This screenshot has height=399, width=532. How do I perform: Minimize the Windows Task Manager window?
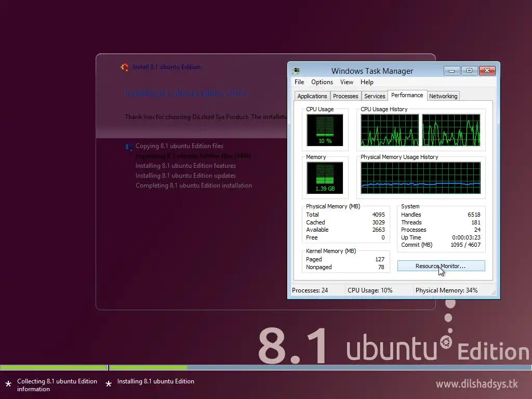[x=451, y=71]
